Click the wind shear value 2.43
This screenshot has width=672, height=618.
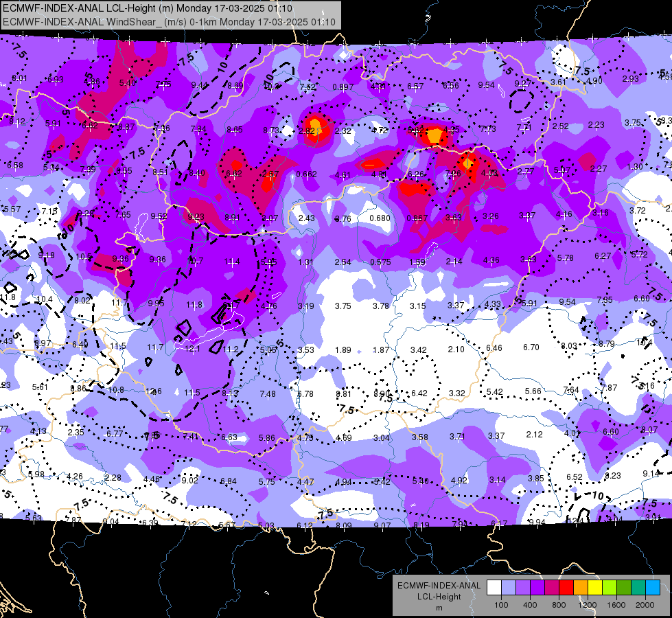(x=306, y=218)
